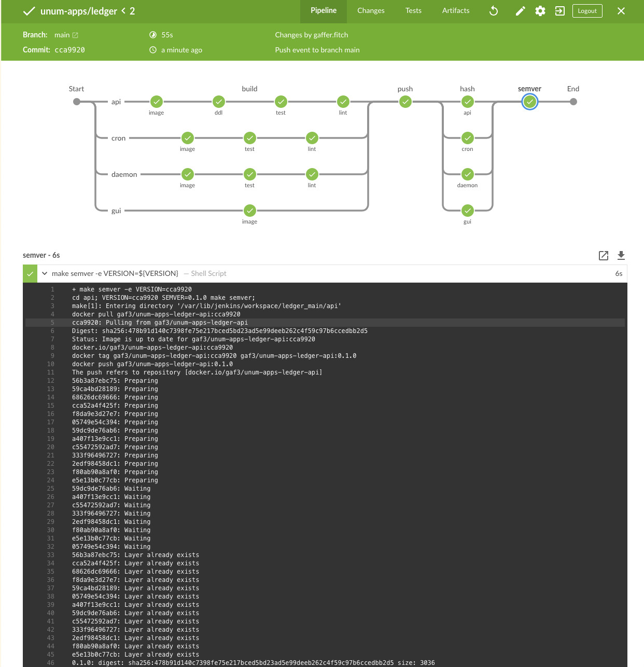Select the gui image stage node
Viewport: 644px width, 667px height.
(x=250, y=211)
